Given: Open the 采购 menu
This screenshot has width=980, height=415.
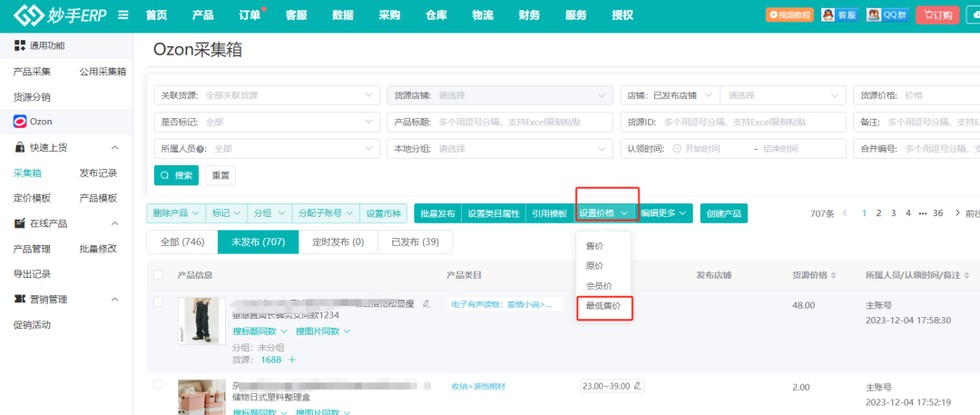Looking at the screenshot, I should click(x=389, y=15).
